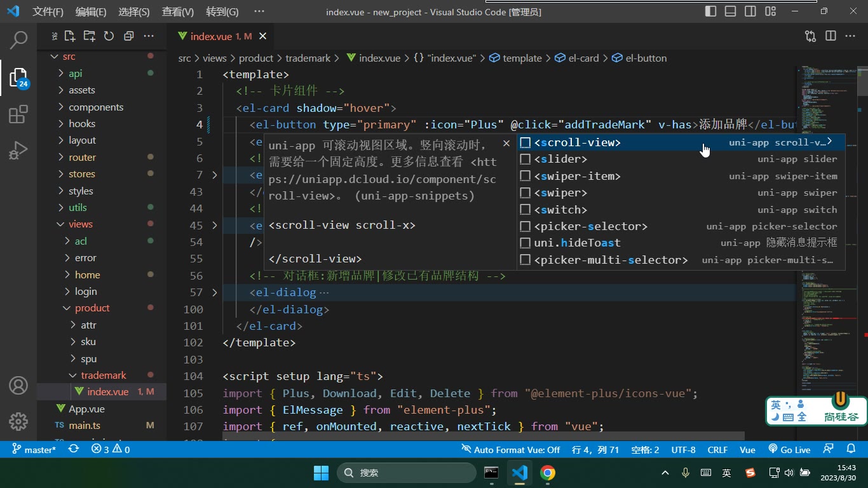Open the Extensions view
The height and width of the screenshot is (488, 868).
point(18,114)
